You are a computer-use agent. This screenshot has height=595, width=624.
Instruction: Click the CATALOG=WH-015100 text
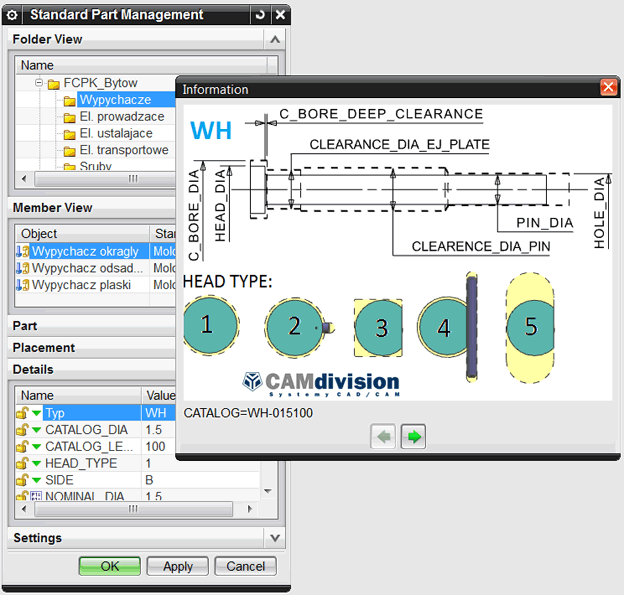pos(248,413)
